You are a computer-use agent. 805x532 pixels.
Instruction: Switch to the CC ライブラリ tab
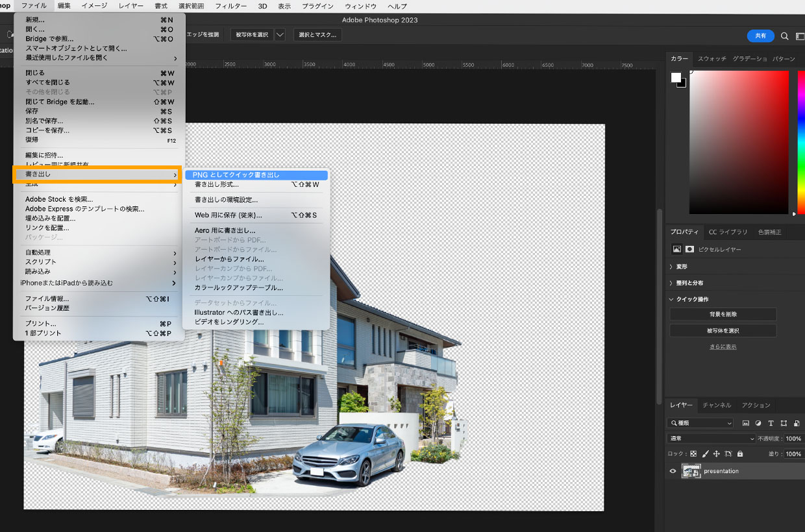(728, 232)
